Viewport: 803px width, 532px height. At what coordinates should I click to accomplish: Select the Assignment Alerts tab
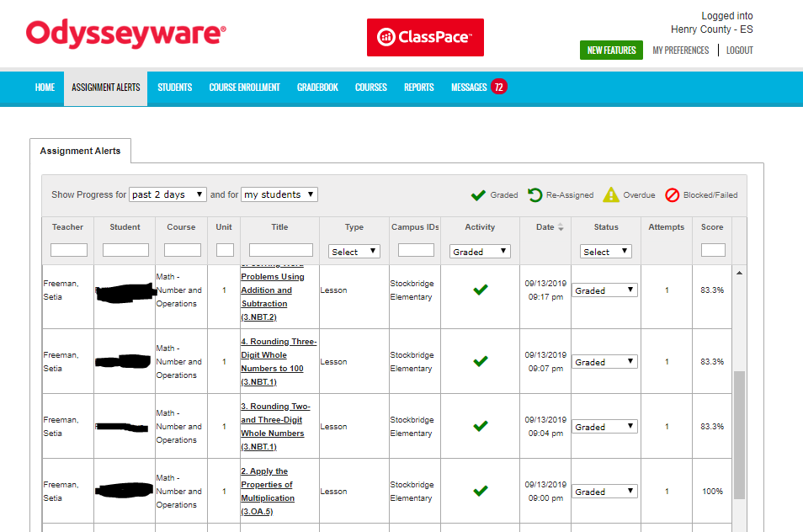pos(81,151)
